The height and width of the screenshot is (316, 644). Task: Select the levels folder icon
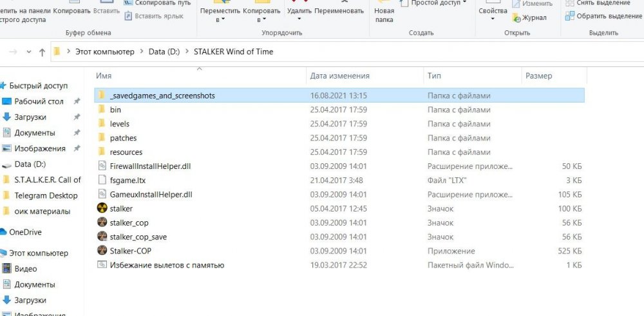[102, 123]
